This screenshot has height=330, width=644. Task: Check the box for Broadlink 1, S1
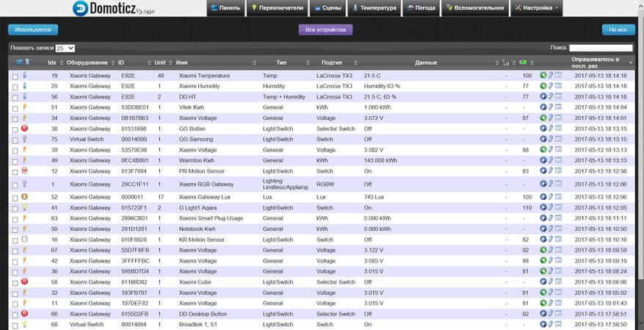click(15, 326)
